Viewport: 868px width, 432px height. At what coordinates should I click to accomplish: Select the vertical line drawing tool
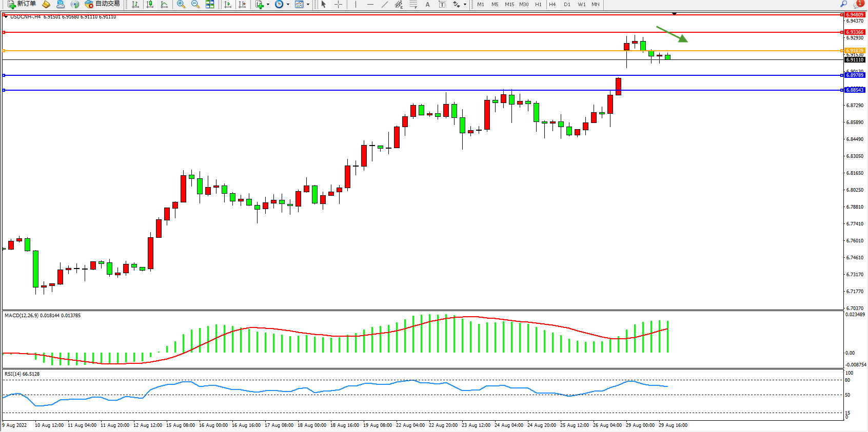(356, 4)
